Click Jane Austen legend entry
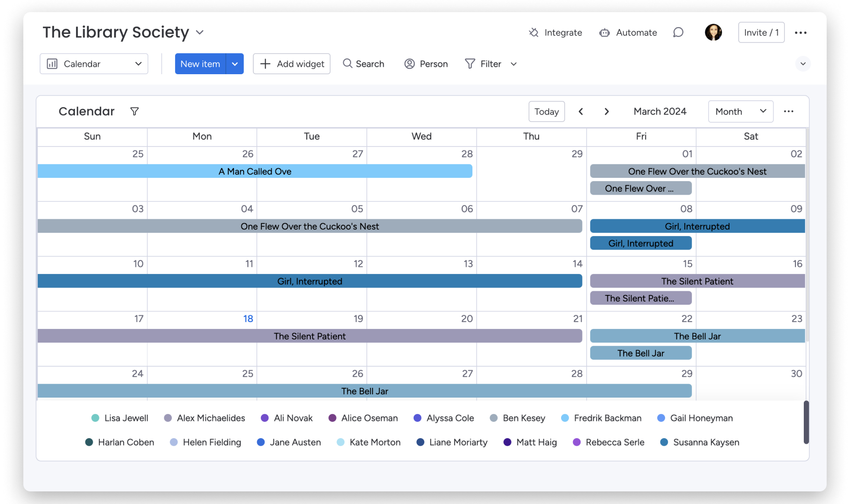850x504 pixels. 289,442
